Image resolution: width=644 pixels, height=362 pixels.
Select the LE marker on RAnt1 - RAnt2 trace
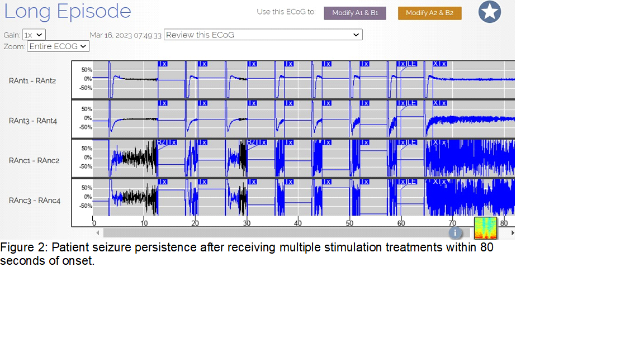click(411, 64)
